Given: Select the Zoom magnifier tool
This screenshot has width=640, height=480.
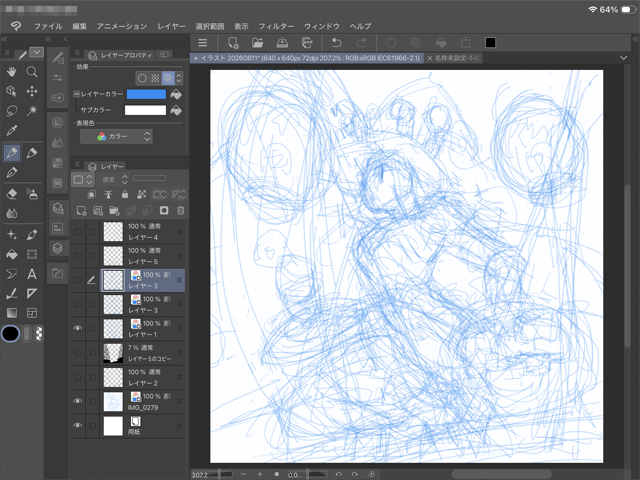Looking at the screenshot, I should [32, 72].
